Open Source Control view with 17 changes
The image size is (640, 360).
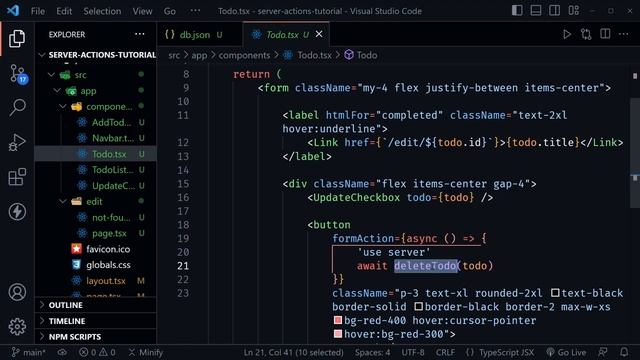18,74
